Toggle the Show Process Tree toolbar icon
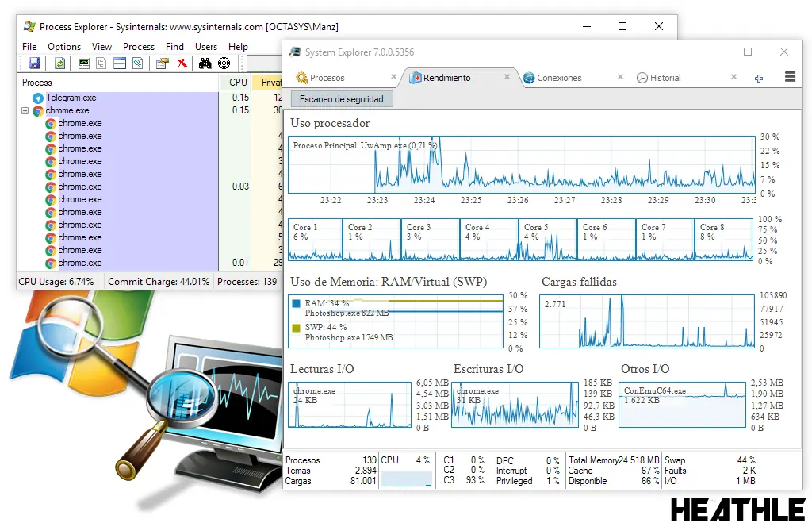Screen dimensions: 812x523 point(101,63)
